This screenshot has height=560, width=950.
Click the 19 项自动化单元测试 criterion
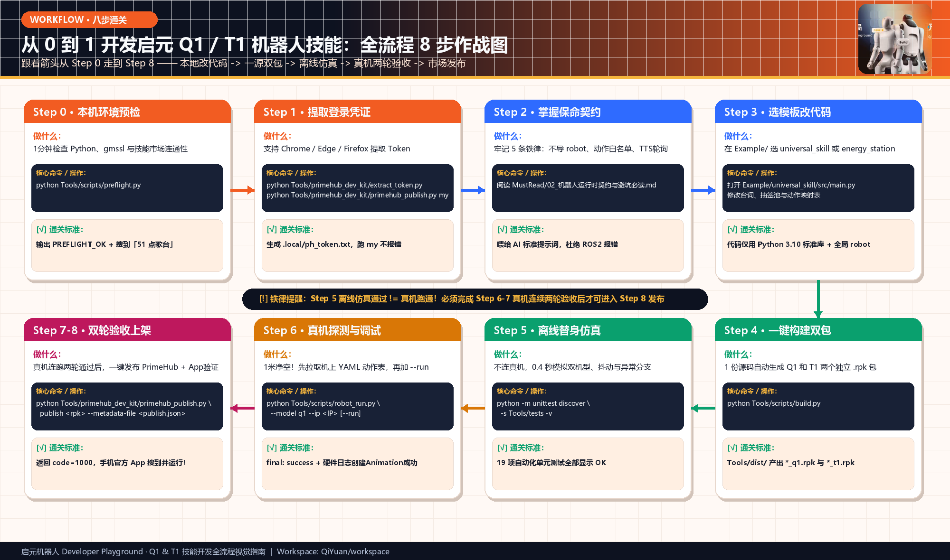551,463
